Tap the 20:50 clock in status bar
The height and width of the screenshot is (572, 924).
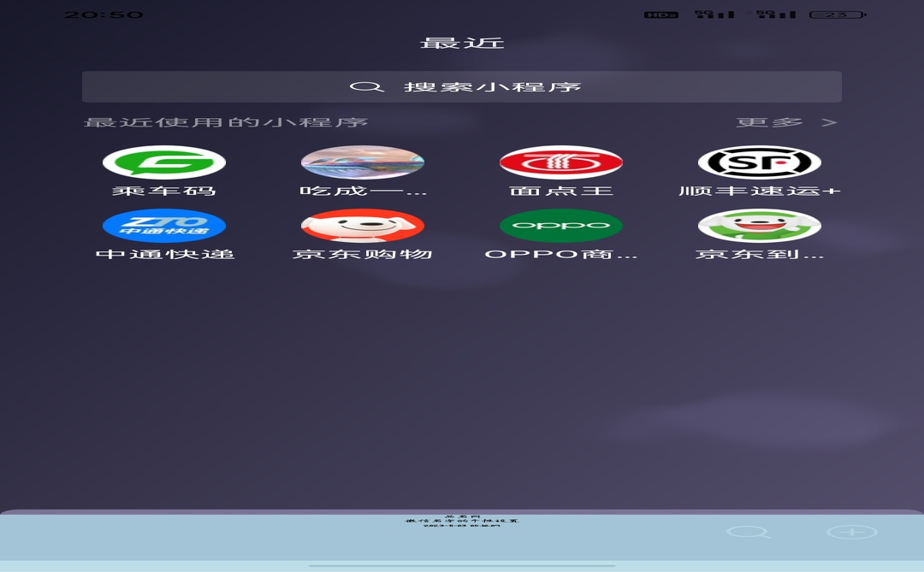tap(104, 15)
